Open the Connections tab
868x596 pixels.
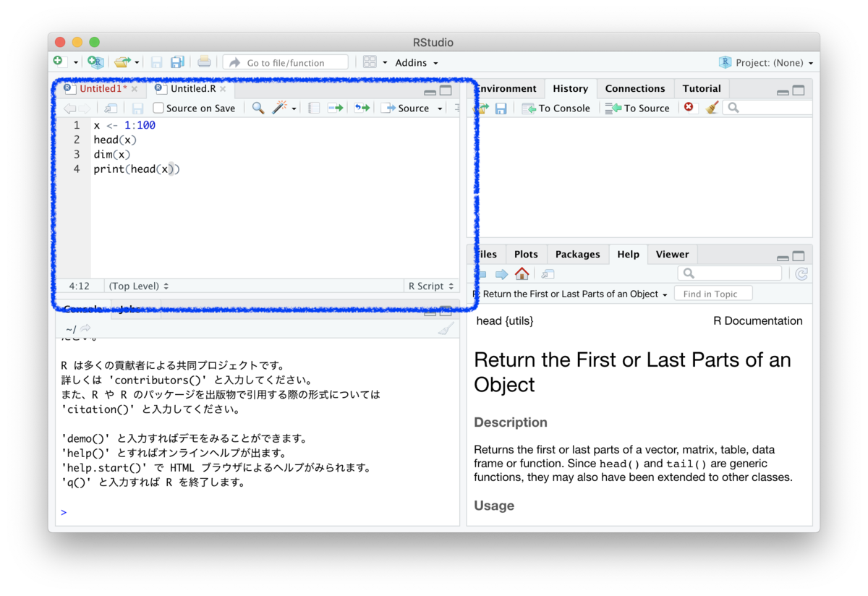point(635,89)
